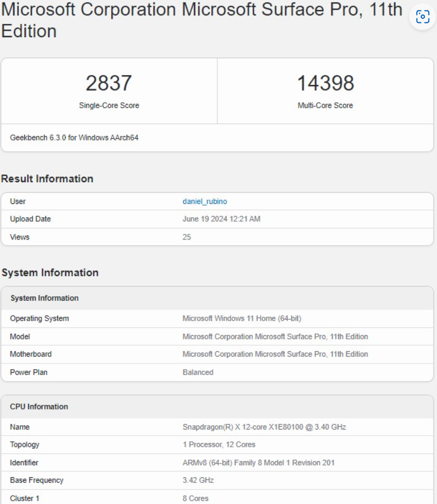Click the 14398 multi-core score number
The height and width of the screenshot is (504, 437).
pos(325,83)
